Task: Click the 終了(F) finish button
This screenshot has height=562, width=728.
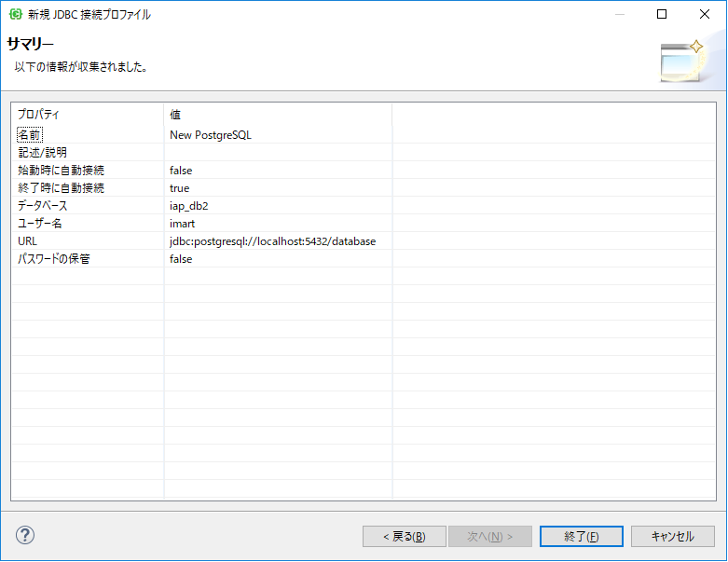Action: click(582, 537)
